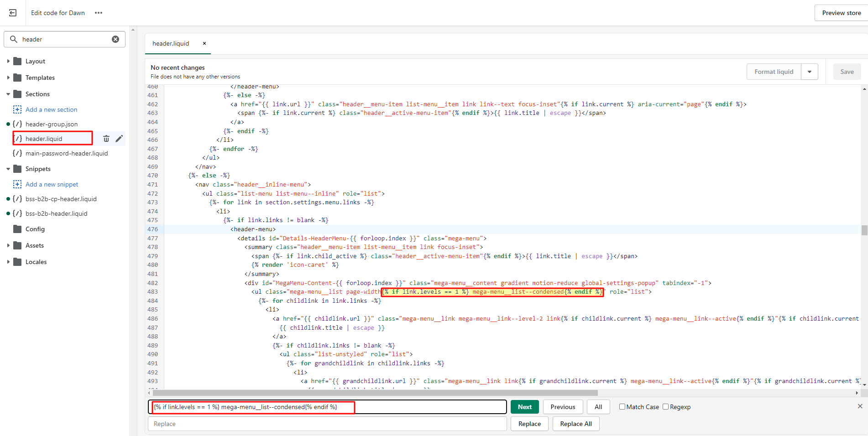Click the Replace All button
The image size is (868, 436).
click(575, 424)
